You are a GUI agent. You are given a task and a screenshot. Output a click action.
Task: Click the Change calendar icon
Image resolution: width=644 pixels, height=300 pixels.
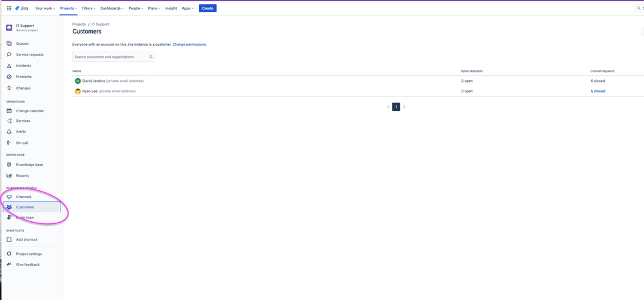9,111
